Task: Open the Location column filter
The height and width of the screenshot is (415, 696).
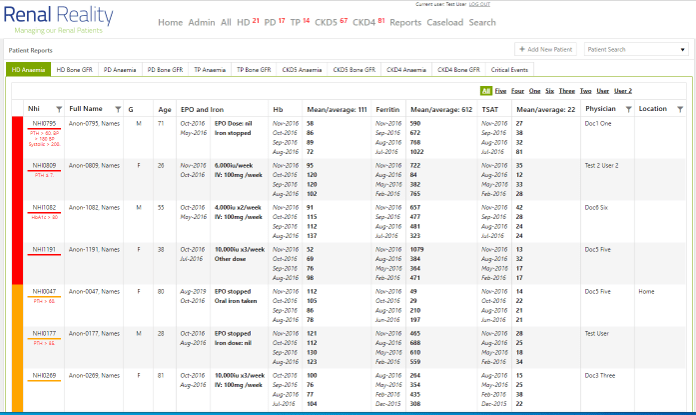Action: 680,108
